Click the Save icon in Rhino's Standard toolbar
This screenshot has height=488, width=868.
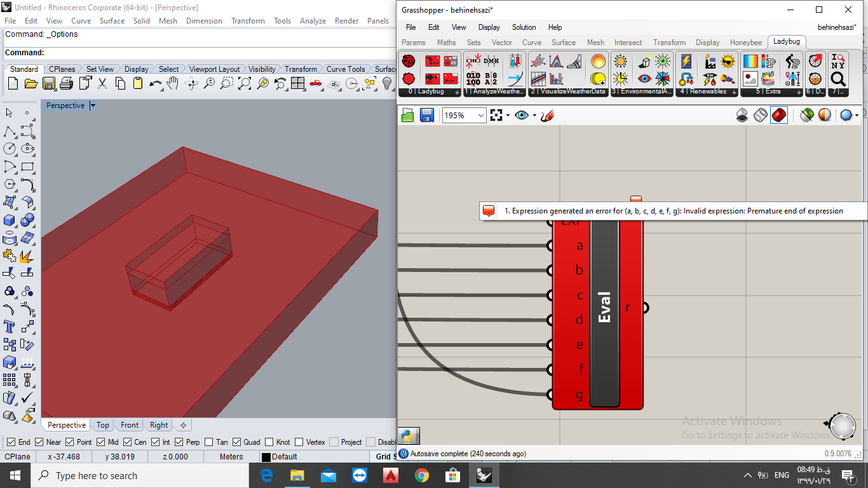pyautogui.click(x=48, y=83)
